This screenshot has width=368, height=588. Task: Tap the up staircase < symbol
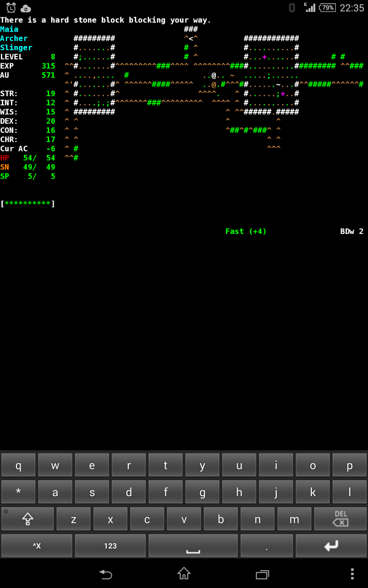191,39
